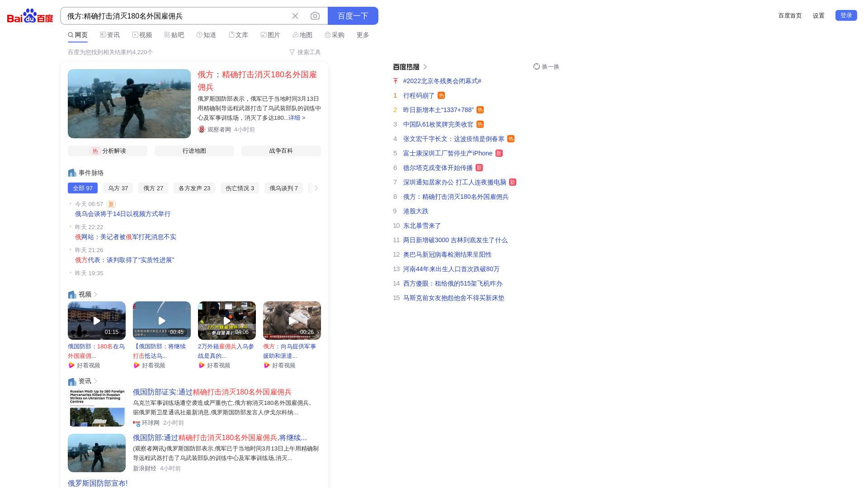
Task: Open video title 2万外籍雇佣兵入乌参战是真的
Action: pyautogui.click(x=226, y=351)
